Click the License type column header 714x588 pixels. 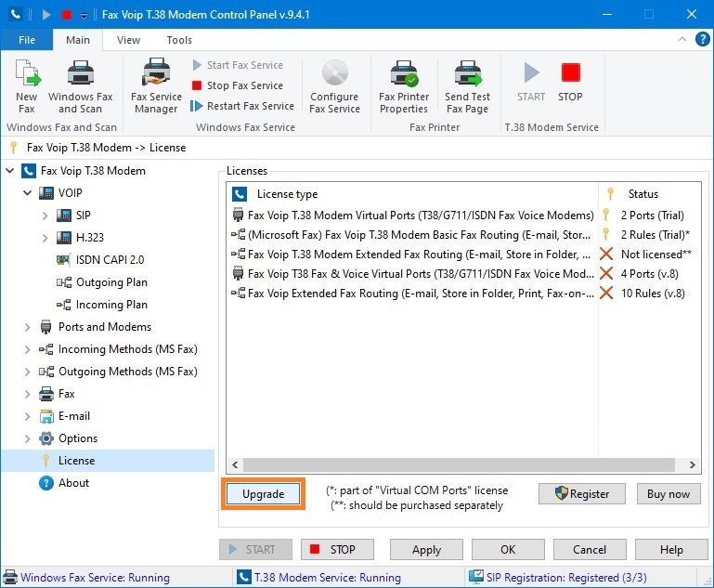point(412,194)
